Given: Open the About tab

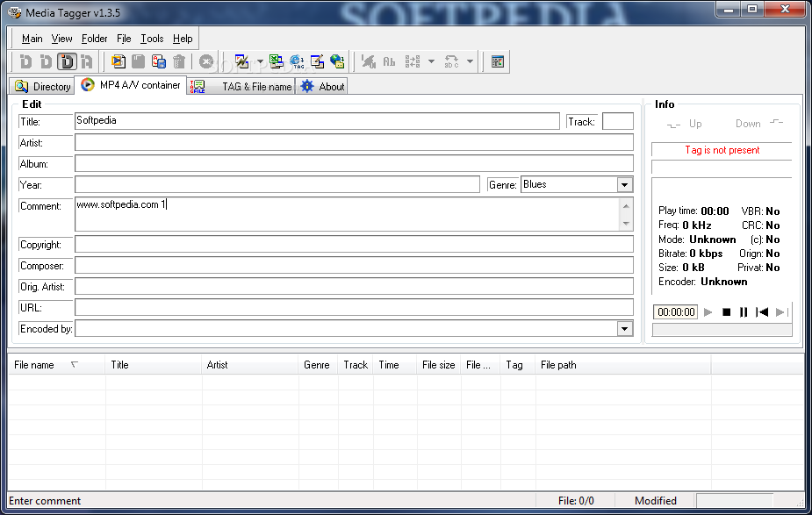Looking at the screenshot, I should coord(322,87).
